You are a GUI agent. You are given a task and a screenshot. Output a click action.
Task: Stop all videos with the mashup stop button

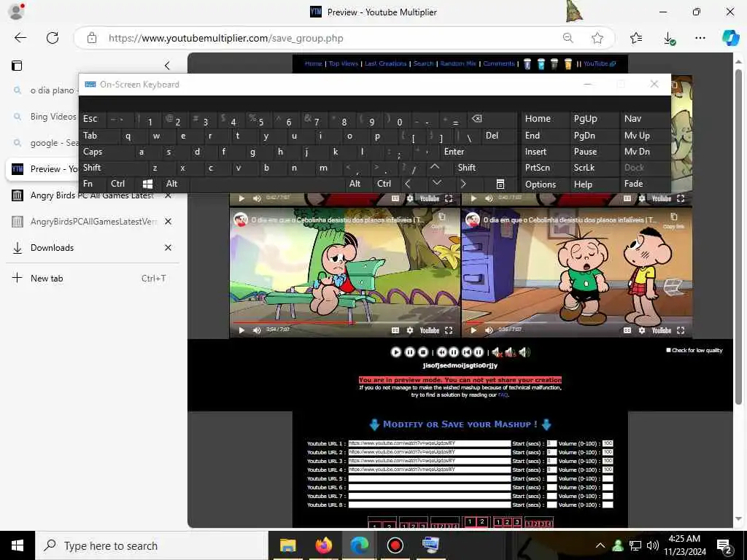pyautogui.click(x=422, y=352)
